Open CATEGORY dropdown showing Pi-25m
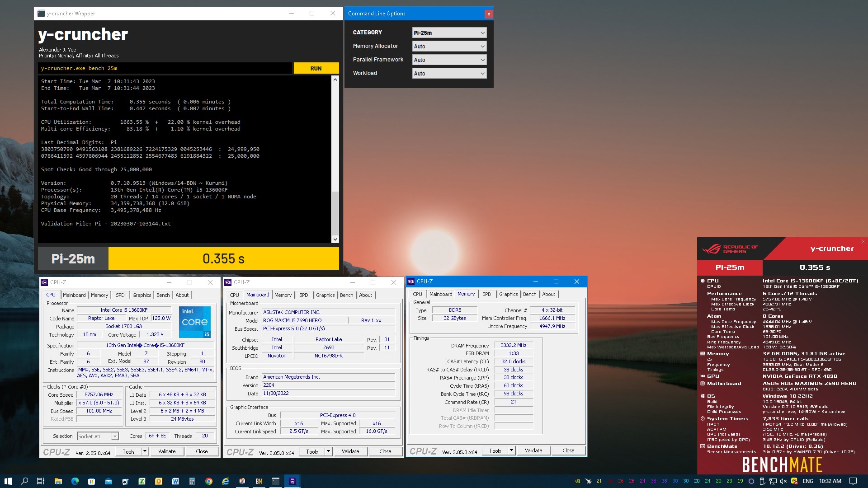 [x=449, y=33]
